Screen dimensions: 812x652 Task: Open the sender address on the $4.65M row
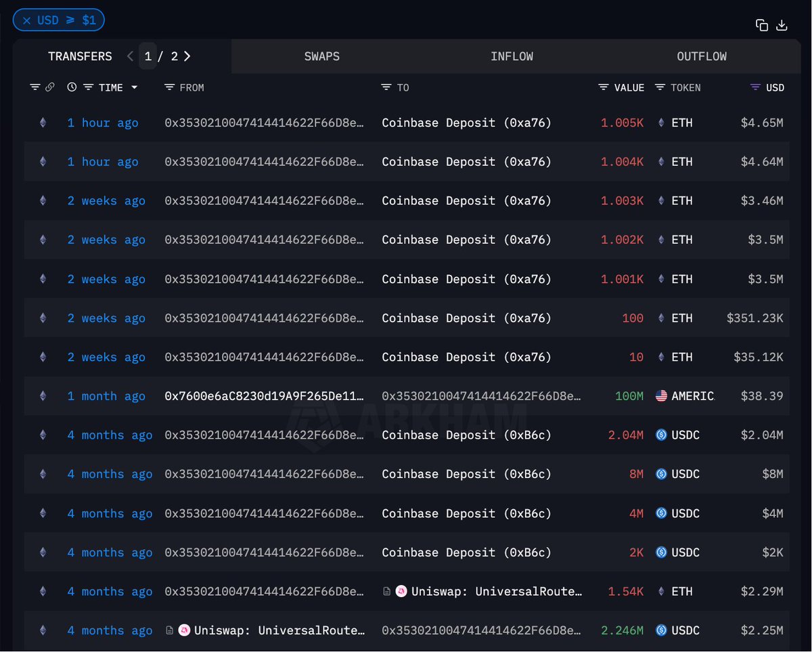click(265, 123)
